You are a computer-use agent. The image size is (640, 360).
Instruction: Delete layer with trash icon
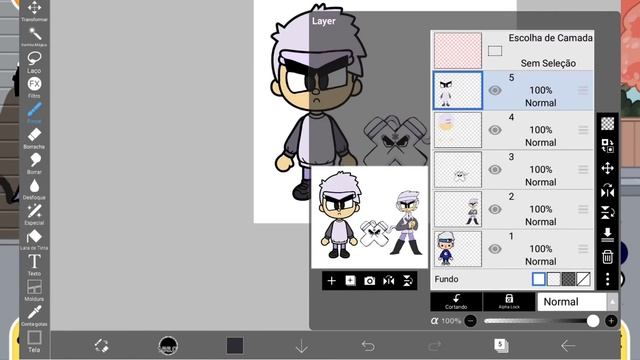tap(607, 257)
